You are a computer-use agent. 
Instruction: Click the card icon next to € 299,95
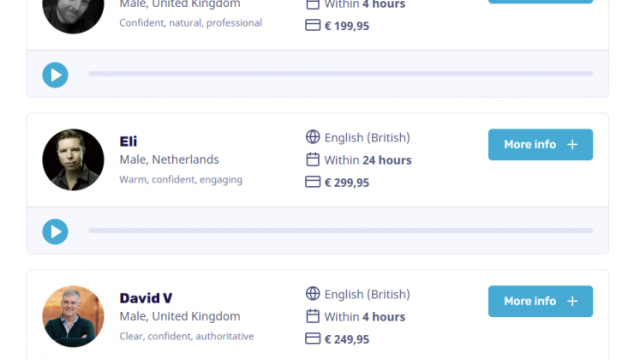pos(313,182)
